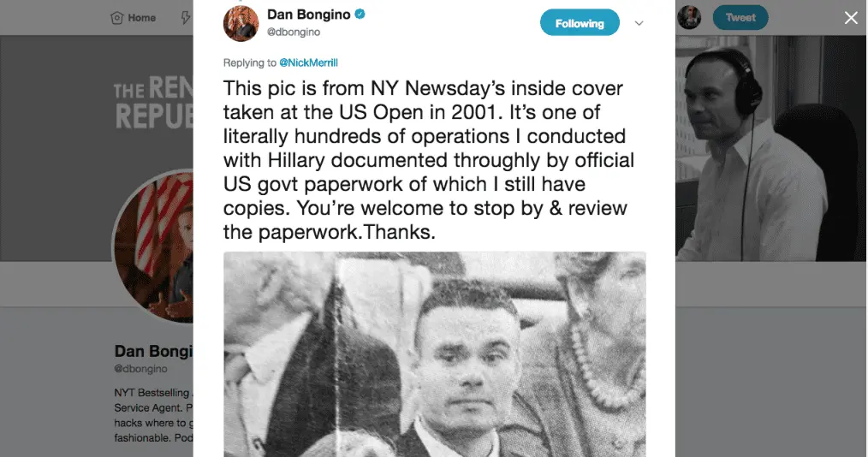Click the tweet text about NY Newsday
The image size is (868, 457).
pos(429,160)
